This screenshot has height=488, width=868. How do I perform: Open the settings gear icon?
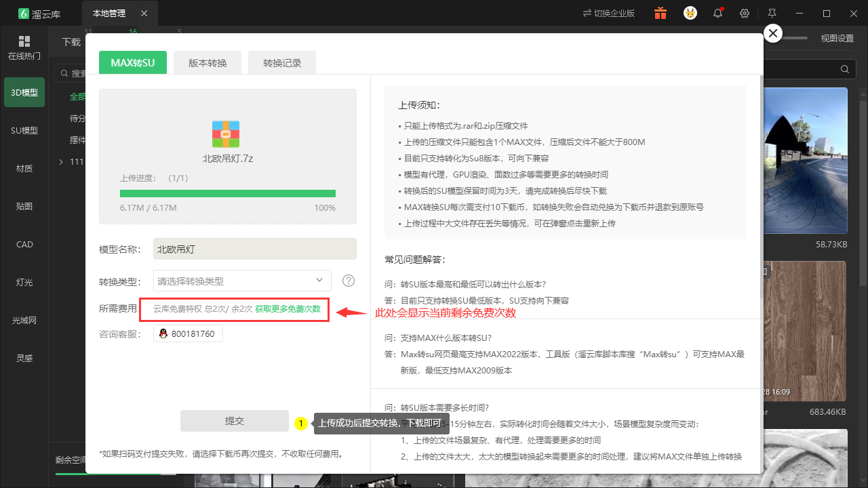tap(745, 14)
